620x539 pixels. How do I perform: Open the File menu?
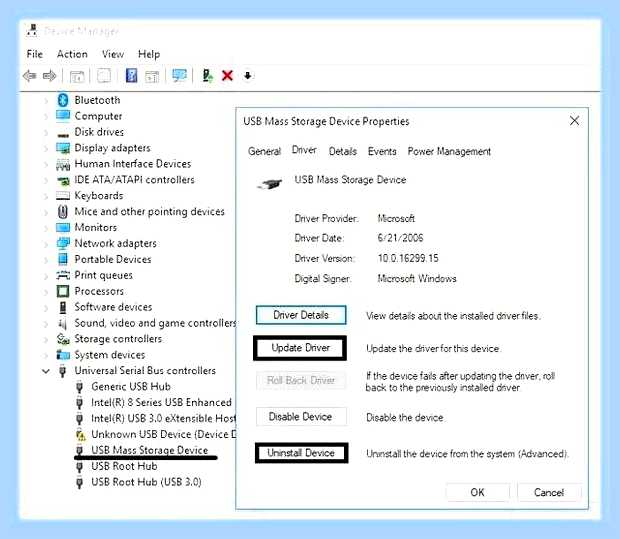(34, 54)
